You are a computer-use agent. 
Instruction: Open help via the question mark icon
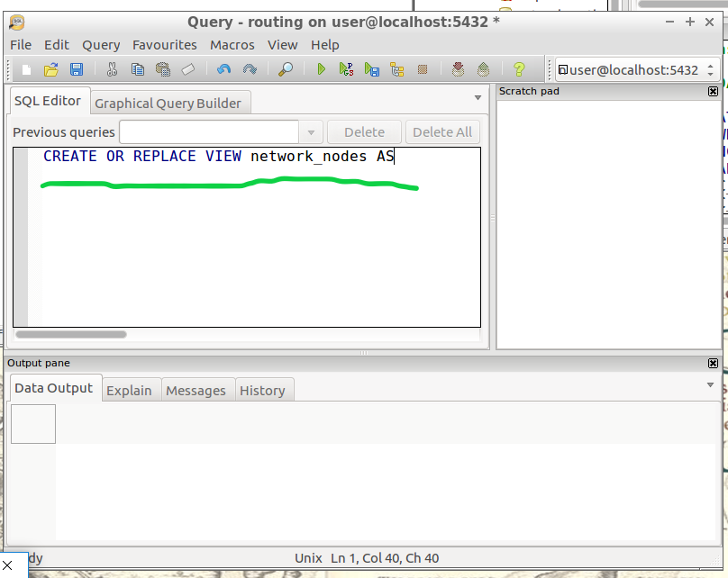pos(518,69)
